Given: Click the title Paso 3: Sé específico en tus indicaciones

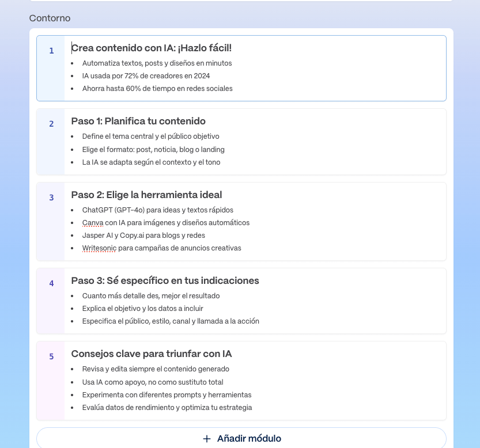Looking at the screenshot, I should click(x=165, y=280).
